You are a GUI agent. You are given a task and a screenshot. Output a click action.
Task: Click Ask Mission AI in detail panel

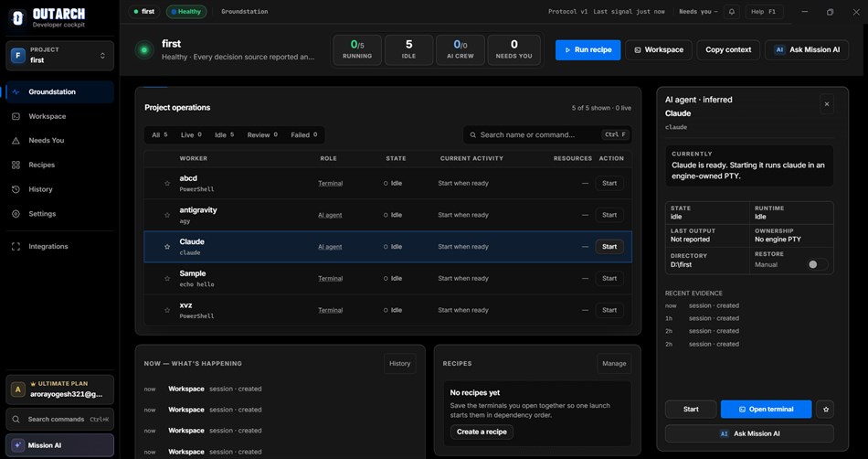[x=749, y=433]
